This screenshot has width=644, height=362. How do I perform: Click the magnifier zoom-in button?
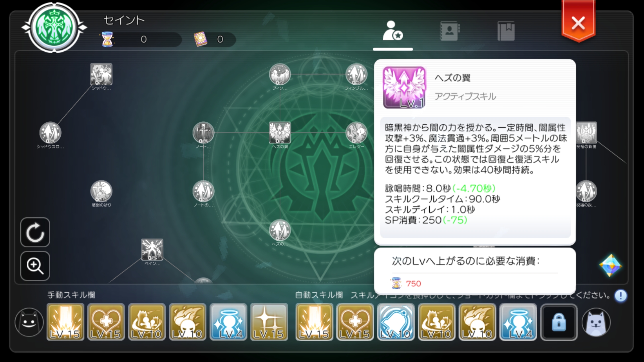click(35, 266)
